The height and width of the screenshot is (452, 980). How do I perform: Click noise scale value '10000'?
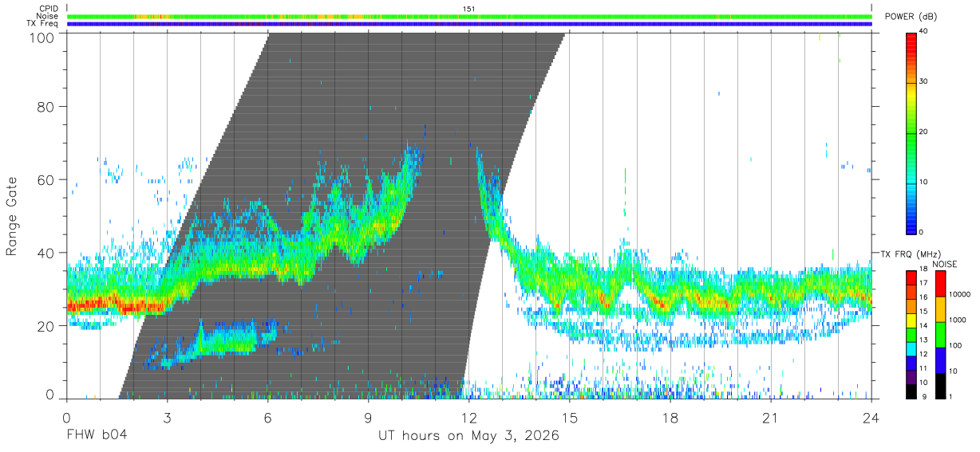[958, 295]
